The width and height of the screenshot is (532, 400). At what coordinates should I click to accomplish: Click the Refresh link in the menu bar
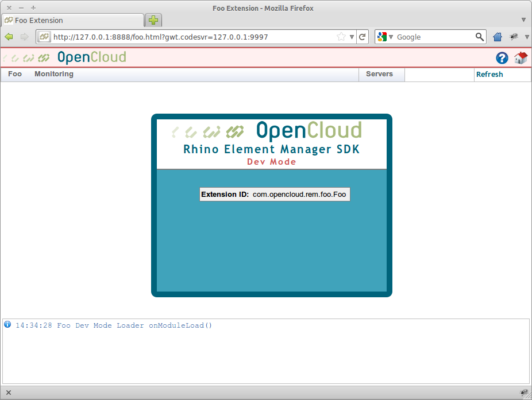click(489, 74)
